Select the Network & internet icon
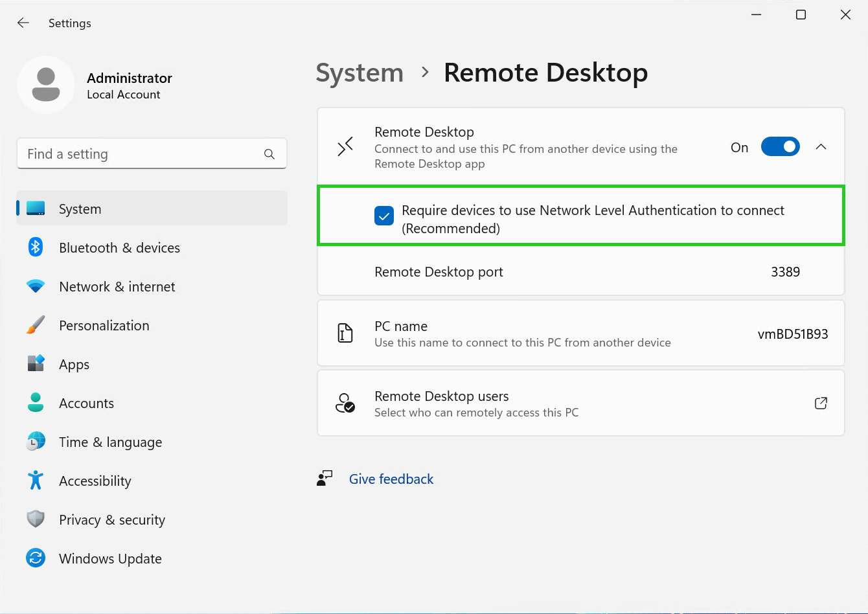Image resolution: width=868 pixels, height=614 pixels. point(35,286)
